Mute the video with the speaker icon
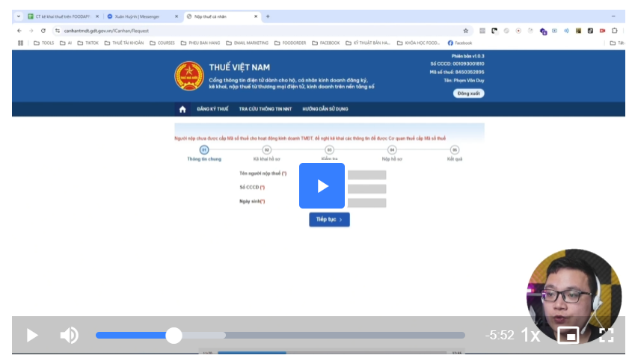635x364 pixels. click(69, 335)
